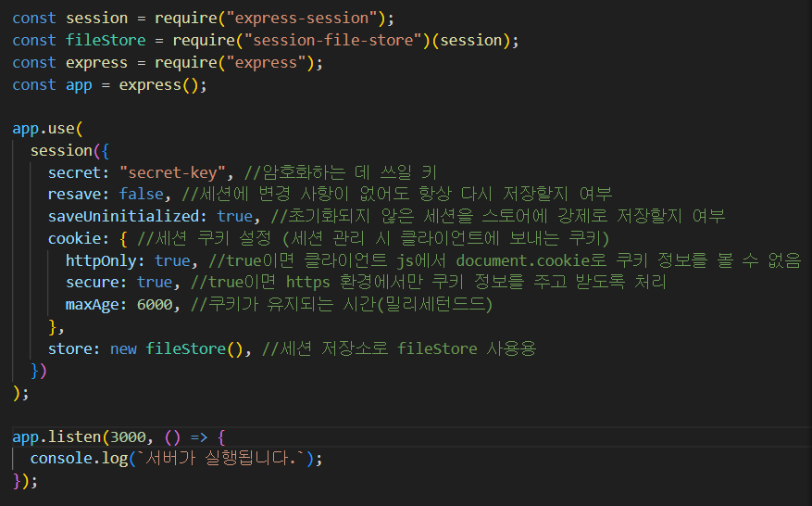Click the comment //암호화하는 데 쓰일 키
Viewport: 812px width, 506px height.
pyautogui.click(x=340, y=172)
